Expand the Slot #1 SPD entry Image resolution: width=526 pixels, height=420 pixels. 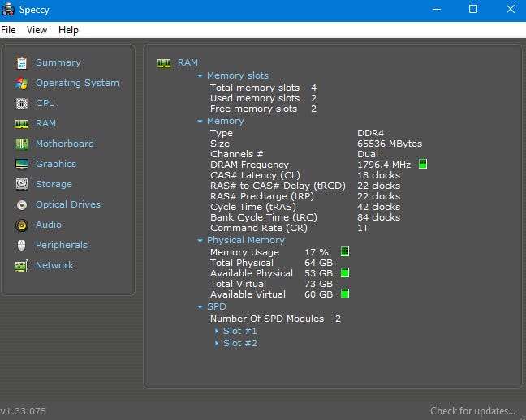pos(217,331)
